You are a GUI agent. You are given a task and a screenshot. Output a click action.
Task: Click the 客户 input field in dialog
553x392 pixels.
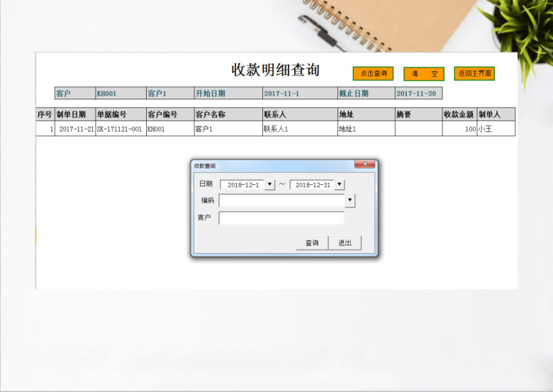281,218
